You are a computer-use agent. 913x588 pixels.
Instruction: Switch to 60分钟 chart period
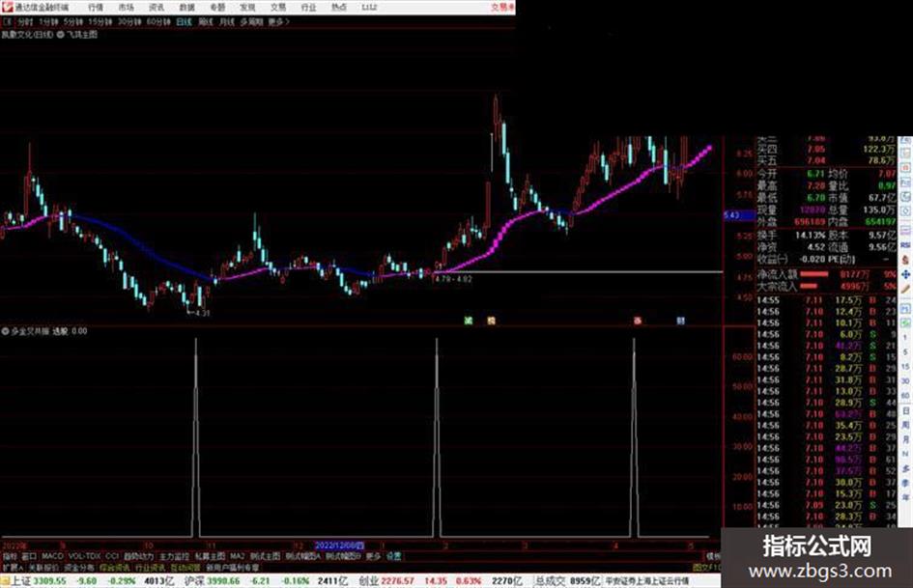click(x=157, y=22)
